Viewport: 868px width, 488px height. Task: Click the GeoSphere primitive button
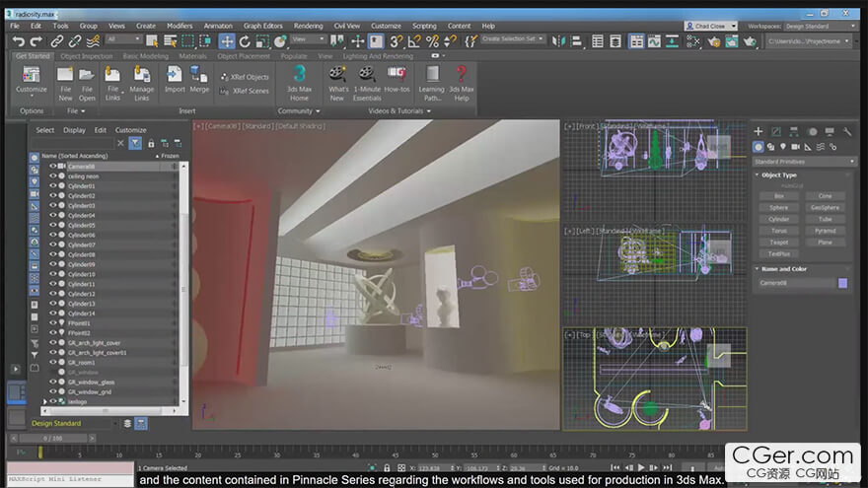click(x=825, y=207)
